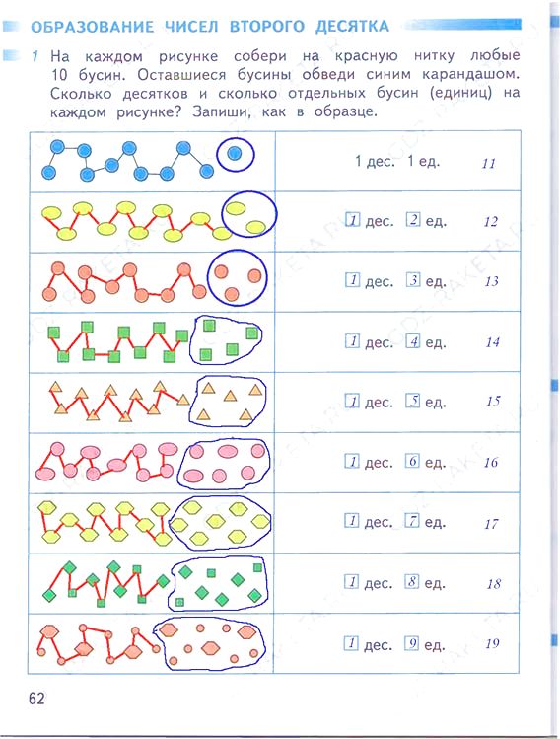Click the single blue bead circled in blue
This screenshot has height=739, width=560.
pyautogui.click(x=235, y=155)
